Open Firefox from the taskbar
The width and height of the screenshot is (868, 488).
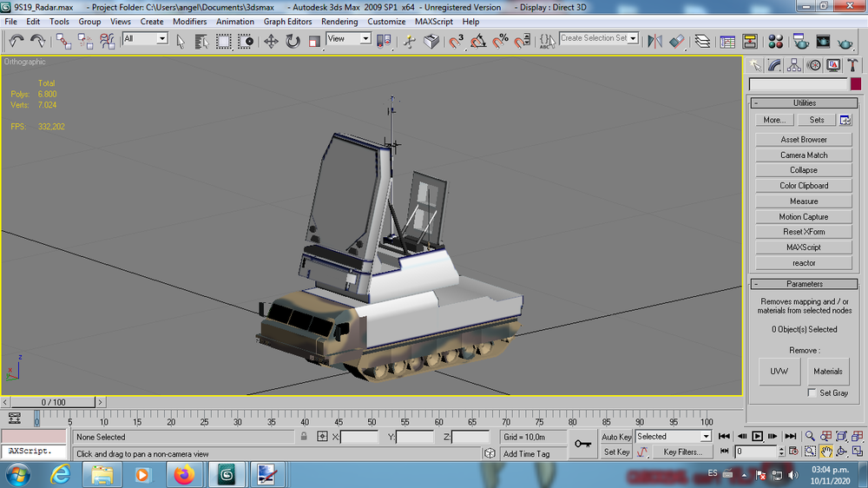[184, 475]
